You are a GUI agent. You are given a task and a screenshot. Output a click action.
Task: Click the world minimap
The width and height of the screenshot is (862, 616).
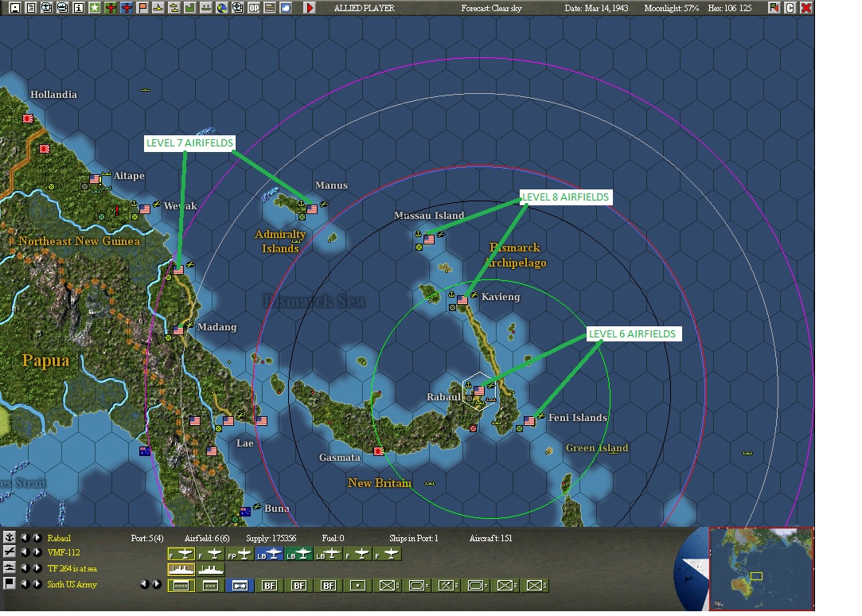762,569
